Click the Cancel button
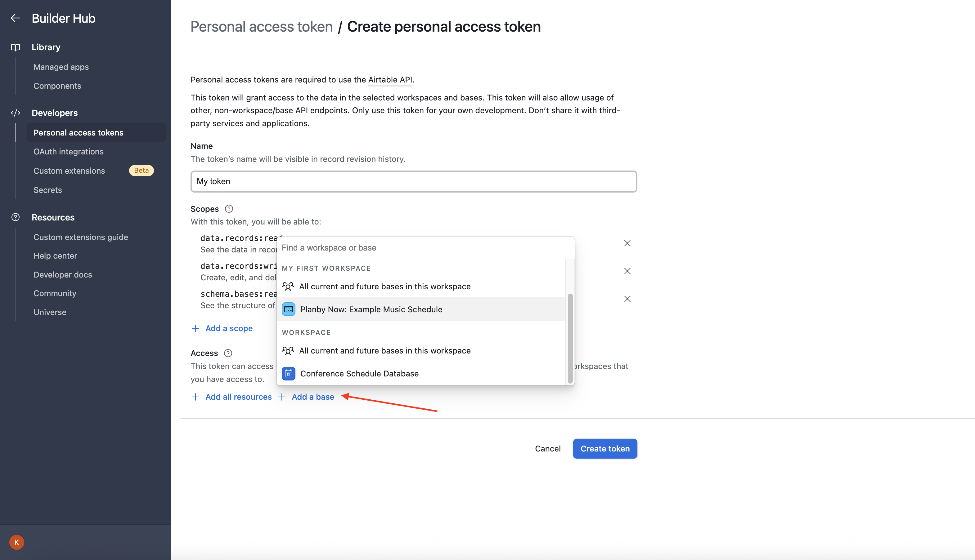The width and height of the screenshot is (975, 560). [547, 448]
